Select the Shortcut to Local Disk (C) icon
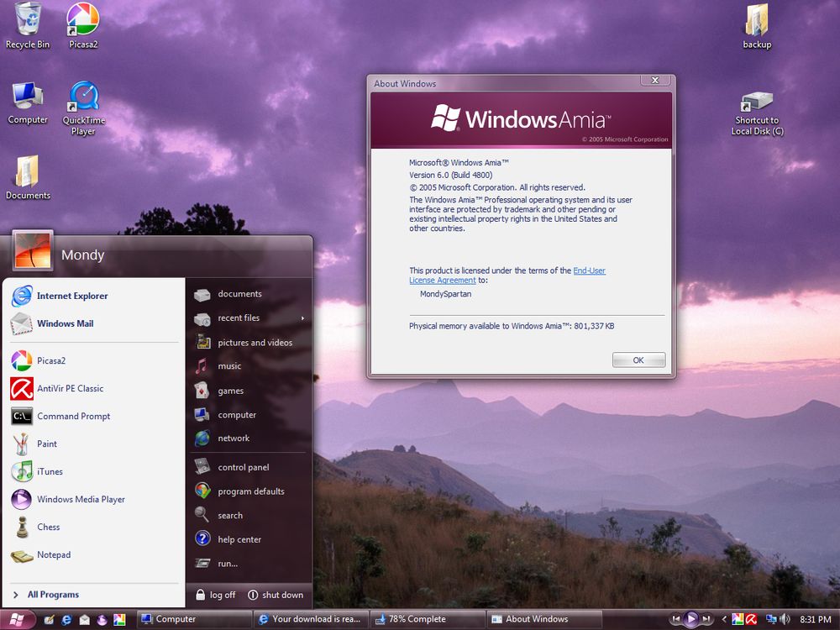Viewport: 840px width, 630px height. click(757, 113)
